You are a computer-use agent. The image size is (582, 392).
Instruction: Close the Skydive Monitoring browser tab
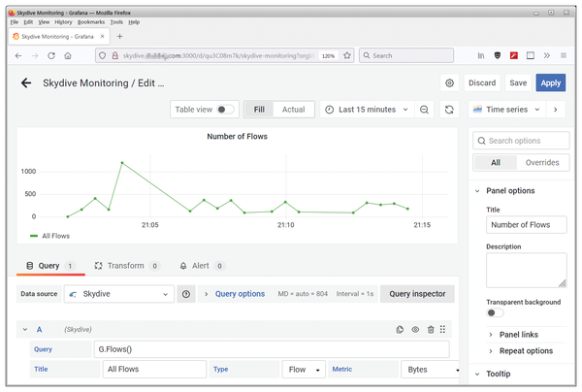coord(103,36)
